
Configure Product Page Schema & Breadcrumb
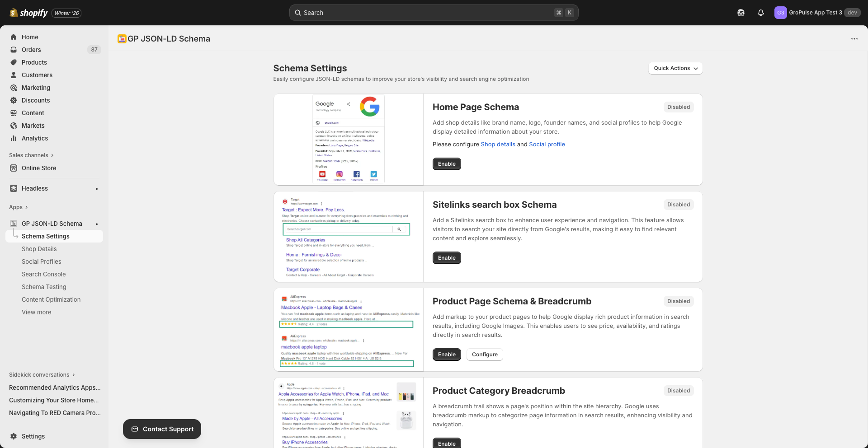point(484,355)
